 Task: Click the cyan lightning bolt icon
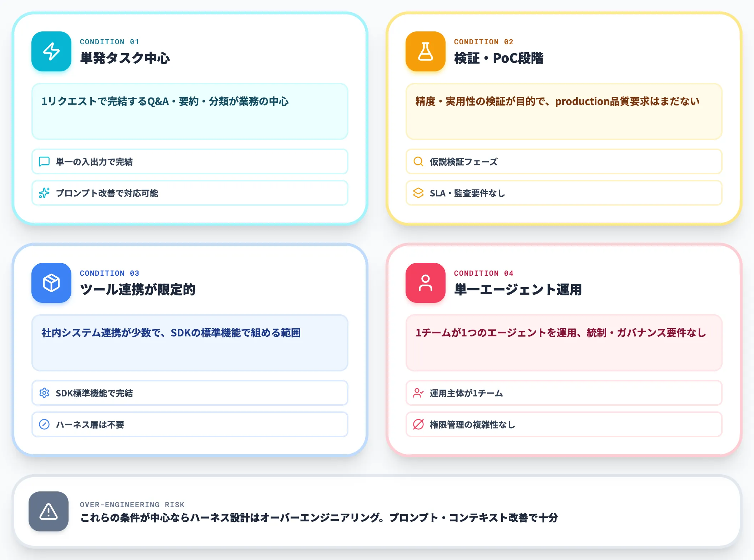tap(51, 51)
